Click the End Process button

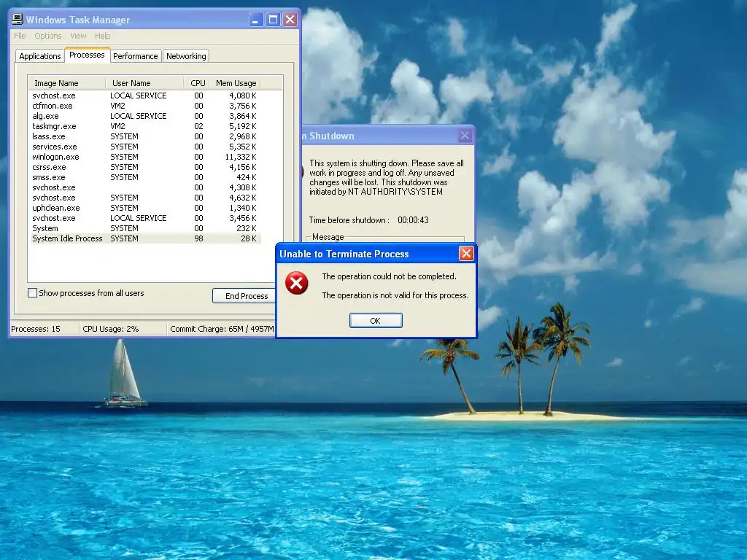tap(244, 296)
